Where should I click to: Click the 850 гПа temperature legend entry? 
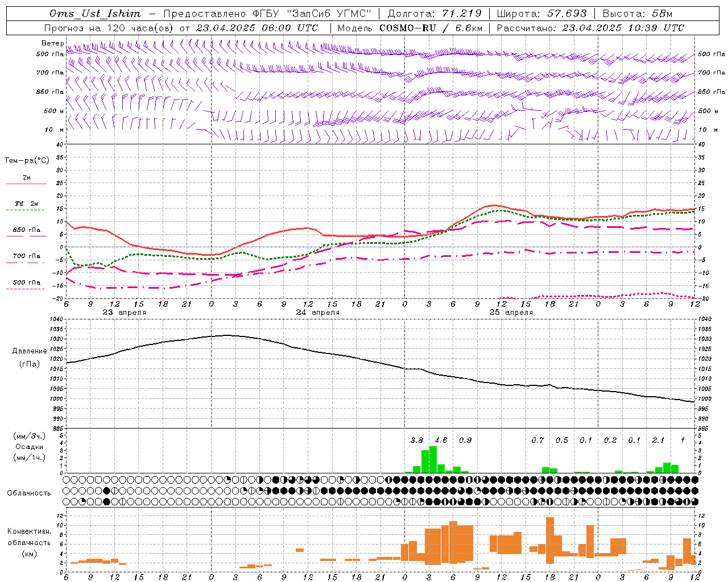click(27, 230)
